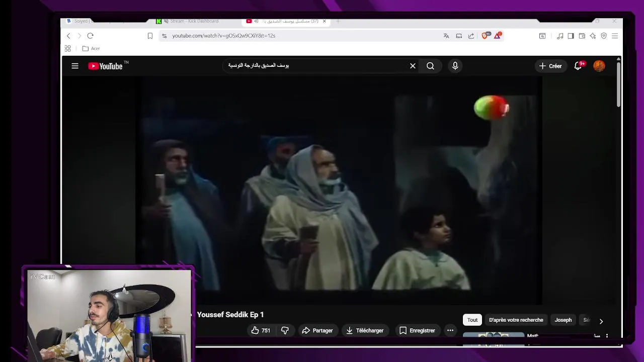Open a new browser tab
This screenshot has height=362, width=644.
point(338,21)
